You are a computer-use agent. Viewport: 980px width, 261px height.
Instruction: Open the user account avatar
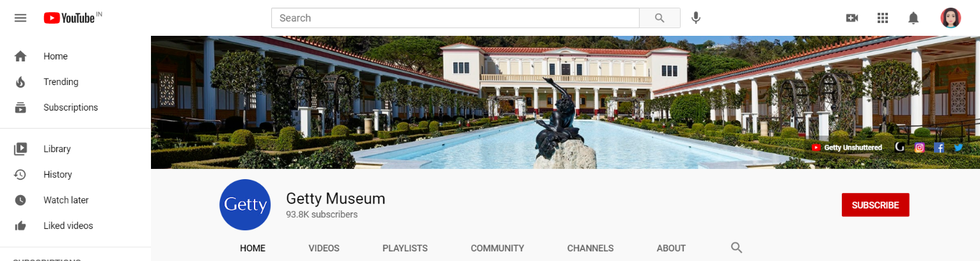[951, 18]
